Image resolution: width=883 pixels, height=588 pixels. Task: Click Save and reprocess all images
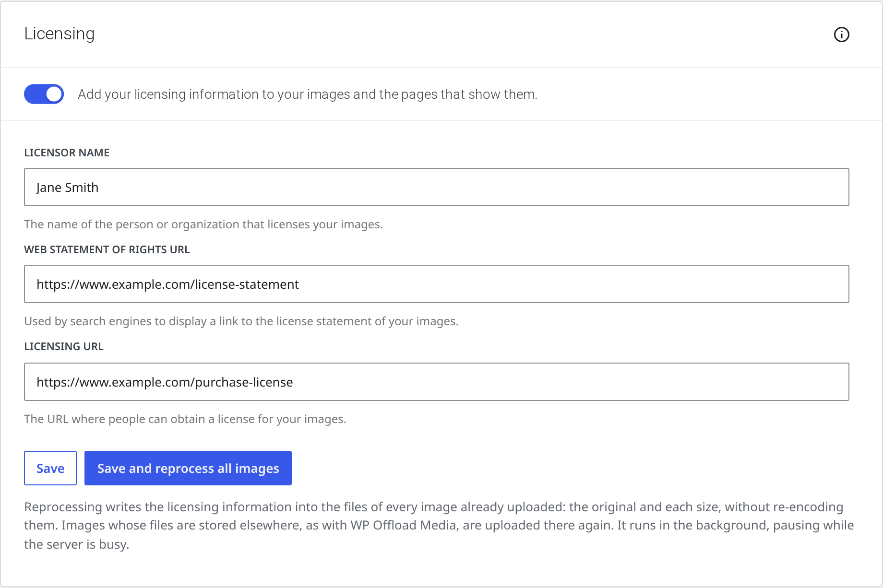(x=188, y=468)
